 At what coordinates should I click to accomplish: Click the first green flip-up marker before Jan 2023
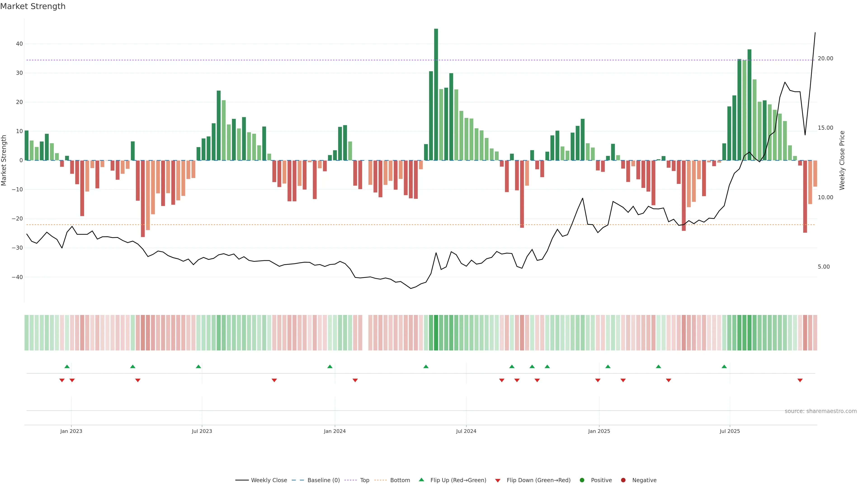[67, 366]
